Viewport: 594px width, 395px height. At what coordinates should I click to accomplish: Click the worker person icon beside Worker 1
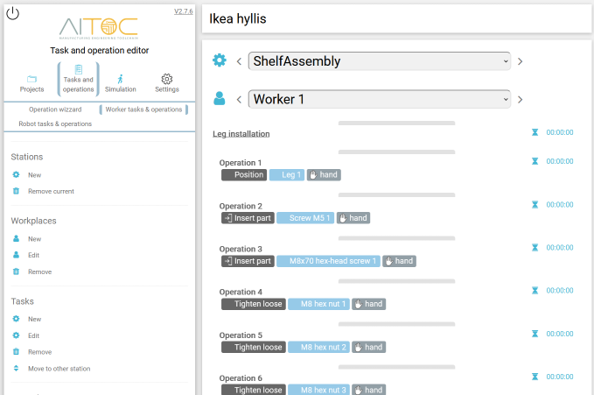[219, 98]
